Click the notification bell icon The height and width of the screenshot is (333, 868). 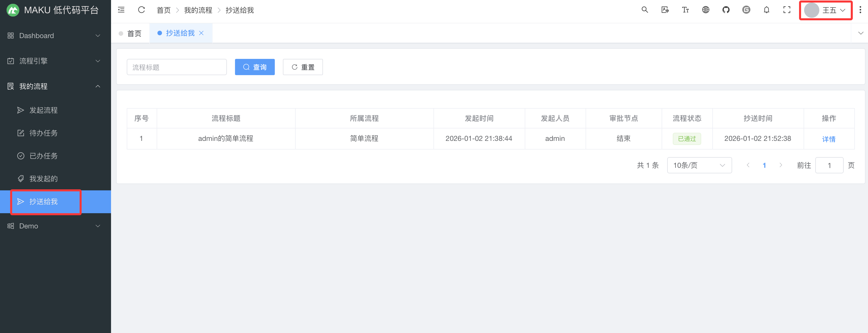coord(767,10)
